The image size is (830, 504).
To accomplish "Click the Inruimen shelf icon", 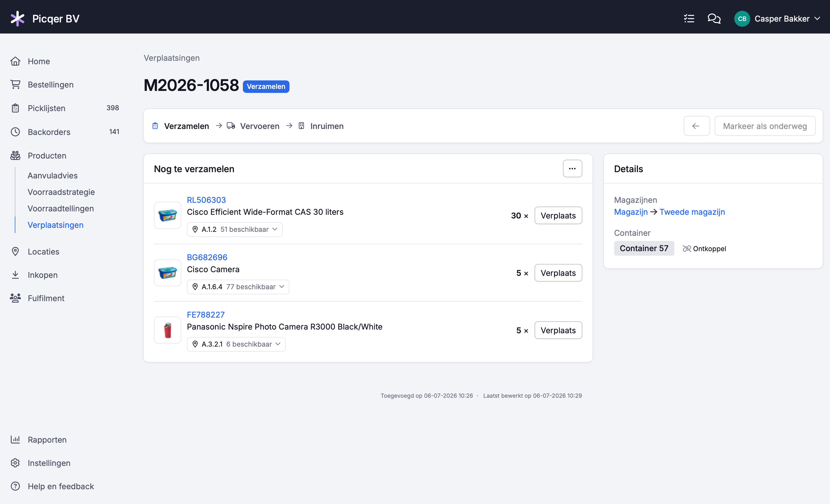I will click(301, 126).
